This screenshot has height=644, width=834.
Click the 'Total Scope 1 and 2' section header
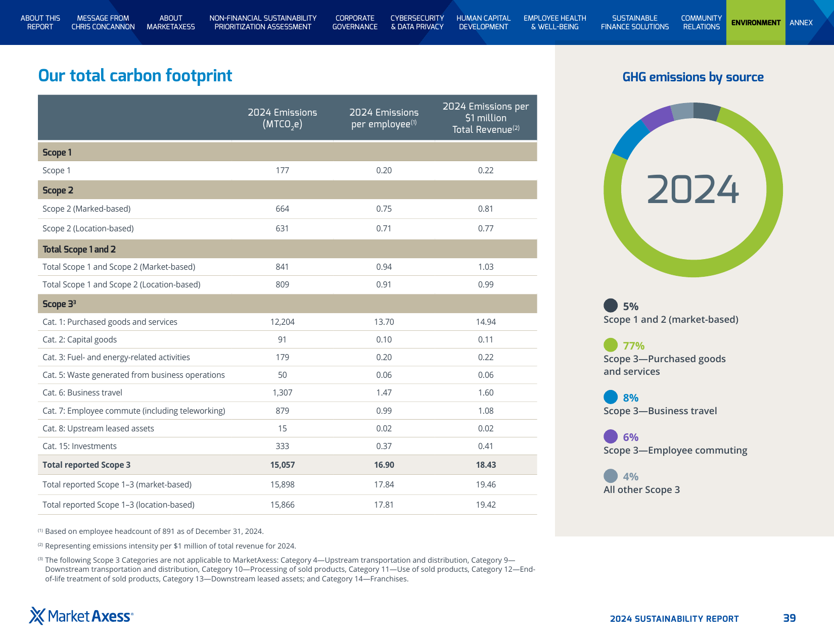[287, 249]
